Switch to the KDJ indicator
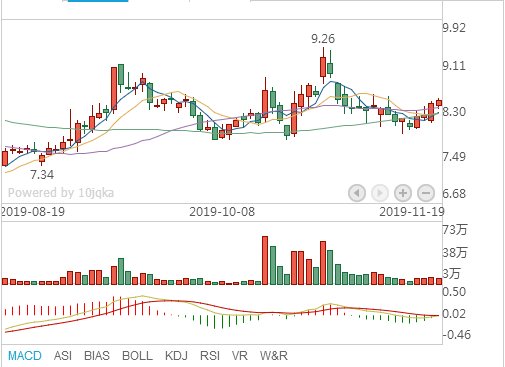Screen dimensions: 505x367 pyautogui.click(x=176, y=355)
